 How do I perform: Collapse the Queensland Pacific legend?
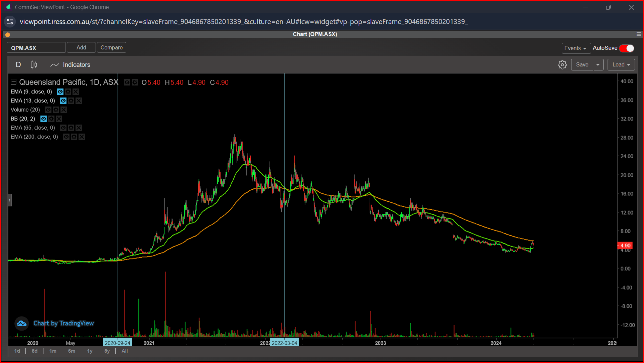point(14,82)
